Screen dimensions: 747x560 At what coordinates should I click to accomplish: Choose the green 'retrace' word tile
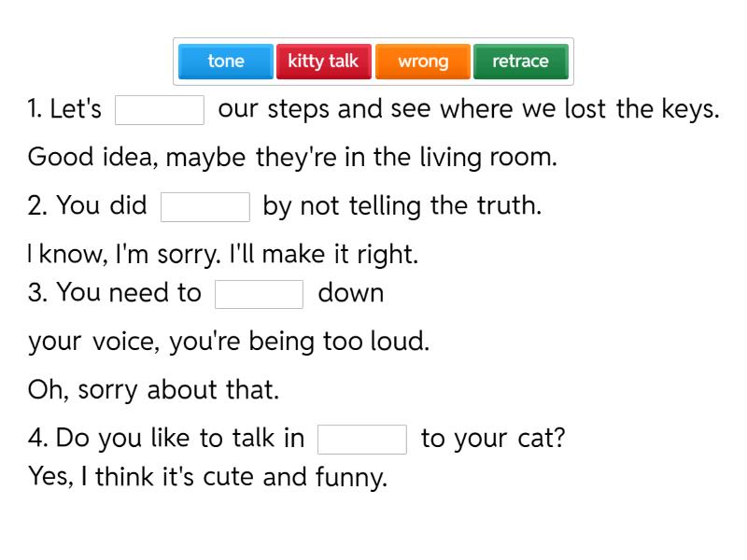point(520,62)
